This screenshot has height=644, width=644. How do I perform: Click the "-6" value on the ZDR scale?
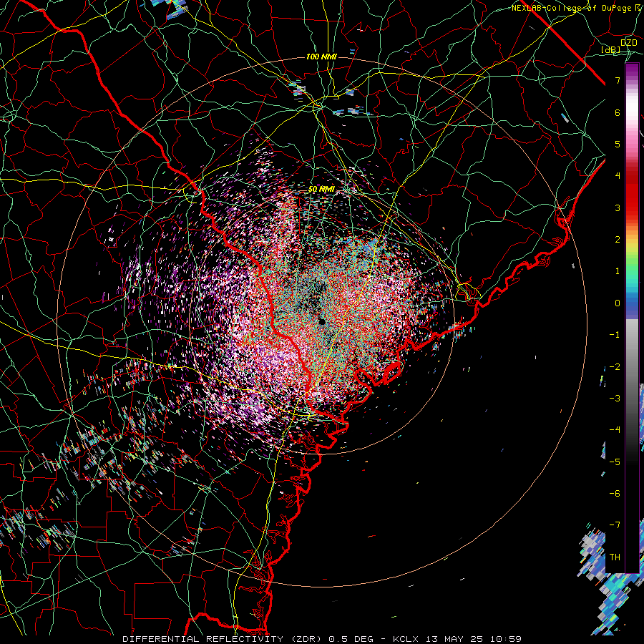tap(615, 493)
